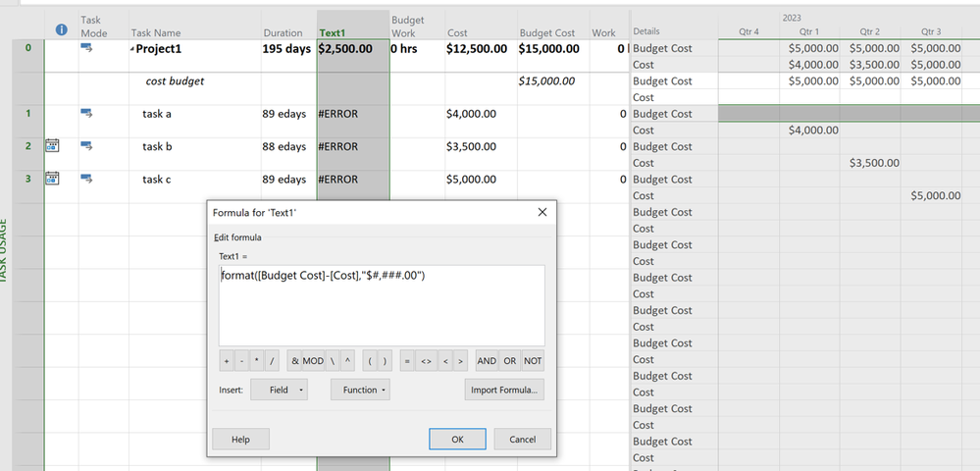Insert the minus operator

(x=241, y=361)
